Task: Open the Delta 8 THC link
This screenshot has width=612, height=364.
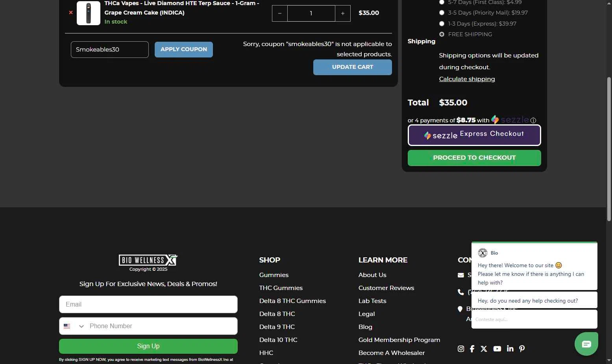Action: pyautogui.click(x=277, y=314)
